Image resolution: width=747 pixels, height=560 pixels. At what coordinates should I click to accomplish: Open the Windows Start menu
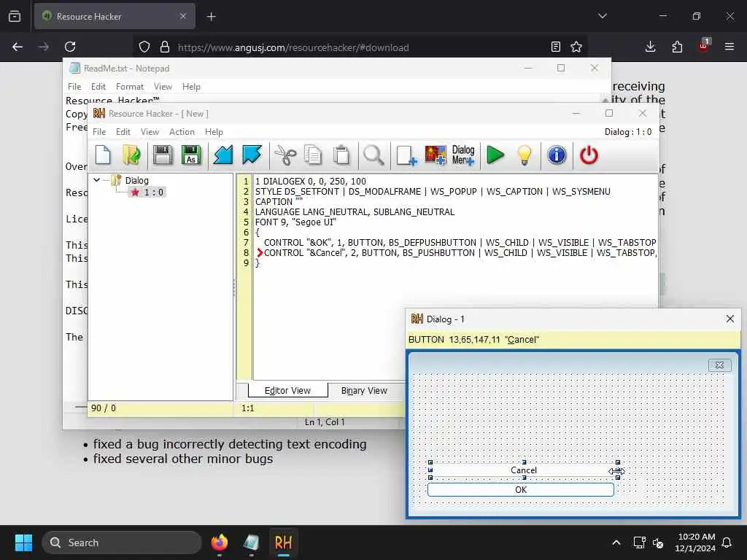point(23,542)
